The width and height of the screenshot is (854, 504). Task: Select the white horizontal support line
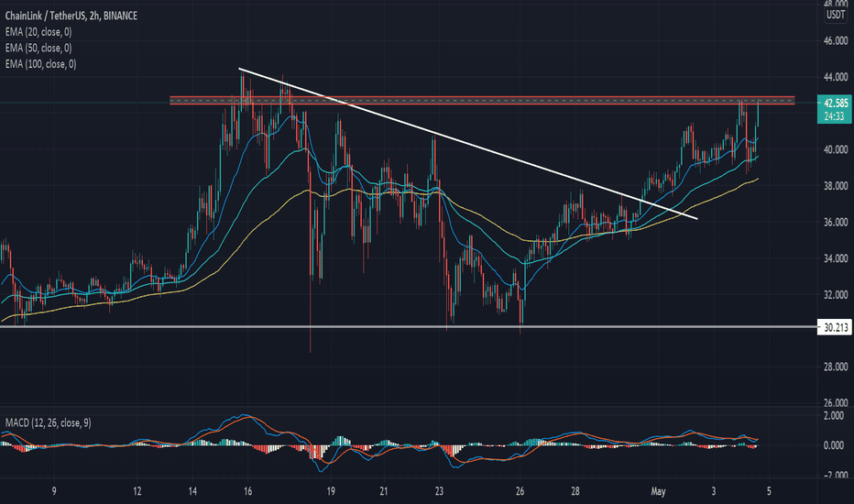tap(409, 327)
